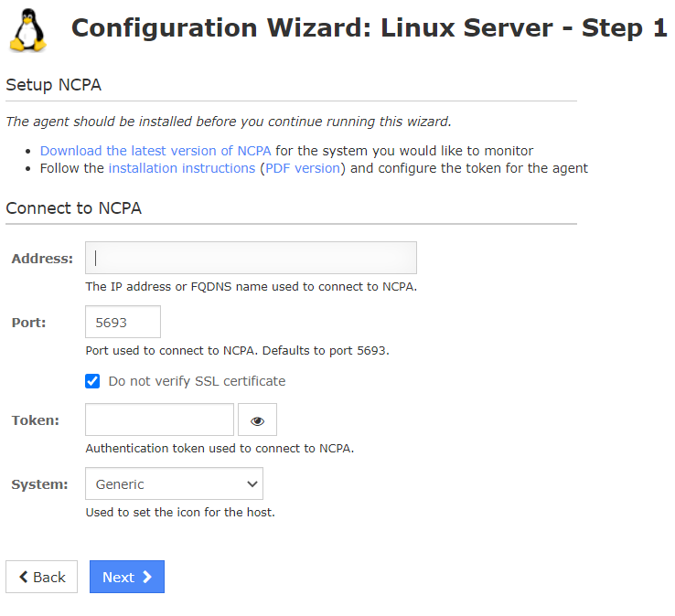Click text 'Used to set the icon for the host.'
This screenshot has height=616, width=675.
coord(180,513)
